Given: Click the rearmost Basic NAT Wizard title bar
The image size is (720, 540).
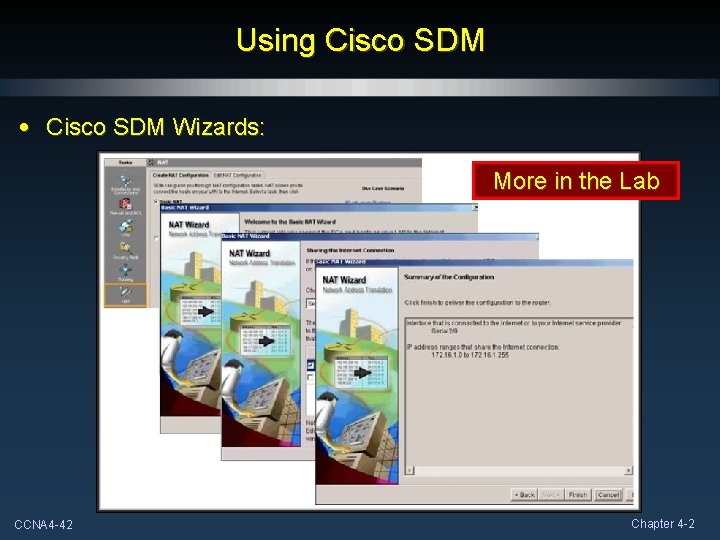Looking at the screenshot, I should tap(318, 208).
